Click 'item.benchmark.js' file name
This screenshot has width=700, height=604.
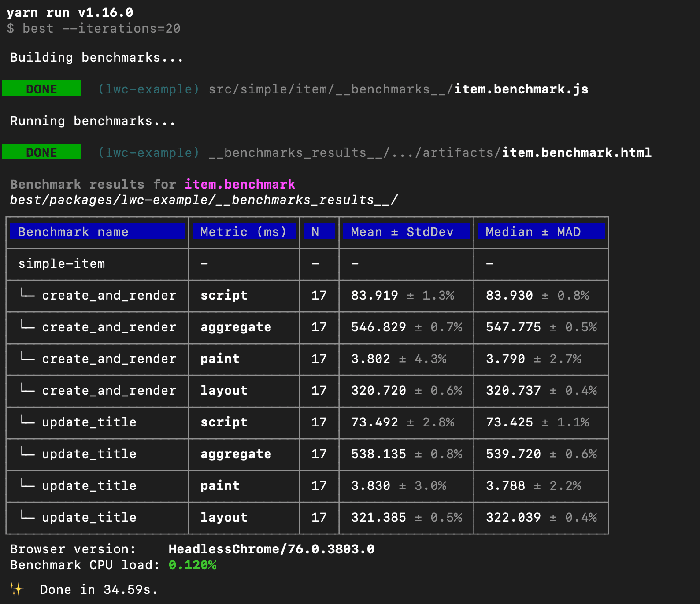click(521, 89)
